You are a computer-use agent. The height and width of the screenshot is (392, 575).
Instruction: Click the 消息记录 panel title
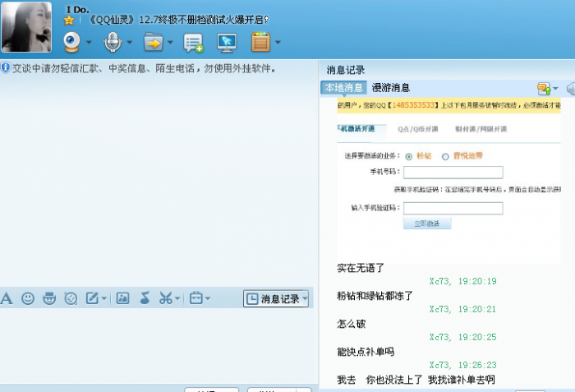pos(346,70)
